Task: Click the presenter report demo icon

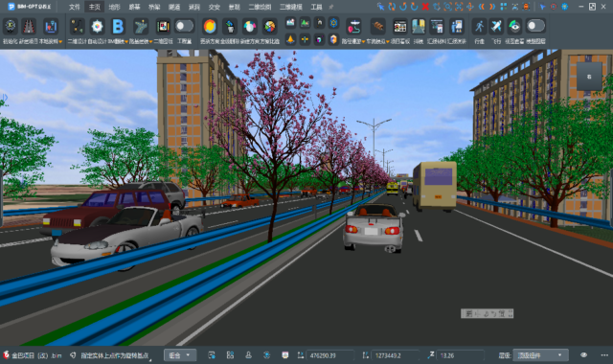Action: coord(456,26)
